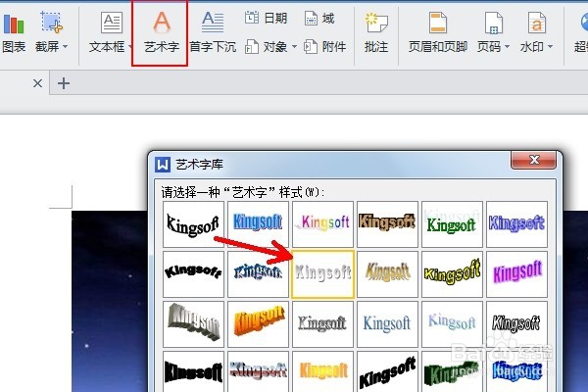This screenshot has width=588, height=392.
Task: Click the 截屏 screenshot tool icon
Action: click(51, 23)
